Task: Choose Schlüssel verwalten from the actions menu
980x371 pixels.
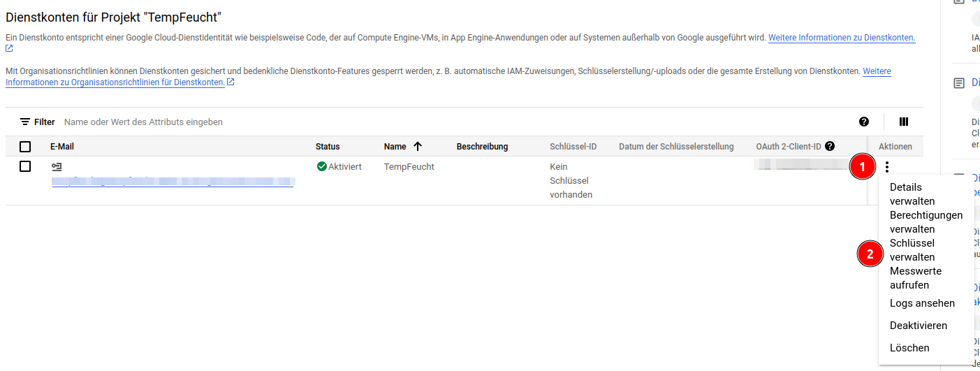Action: (912, 250)
